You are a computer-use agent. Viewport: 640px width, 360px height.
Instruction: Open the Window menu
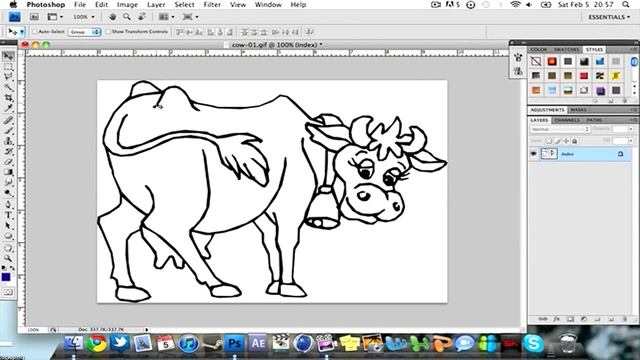[x=268, y=4]
